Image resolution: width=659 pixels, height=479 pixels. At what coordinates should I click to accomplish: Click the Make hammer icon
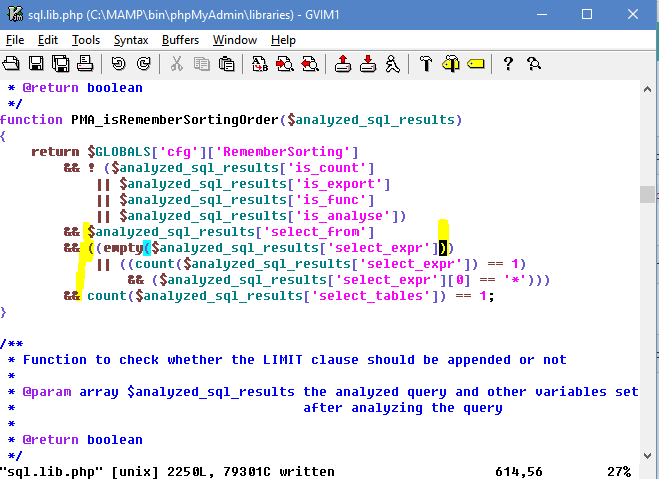coord(426,64)
